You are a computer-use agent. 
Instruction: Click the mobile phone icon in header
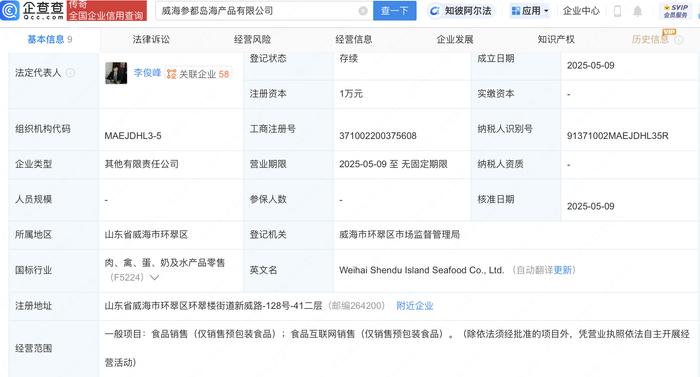click(617, 11)
